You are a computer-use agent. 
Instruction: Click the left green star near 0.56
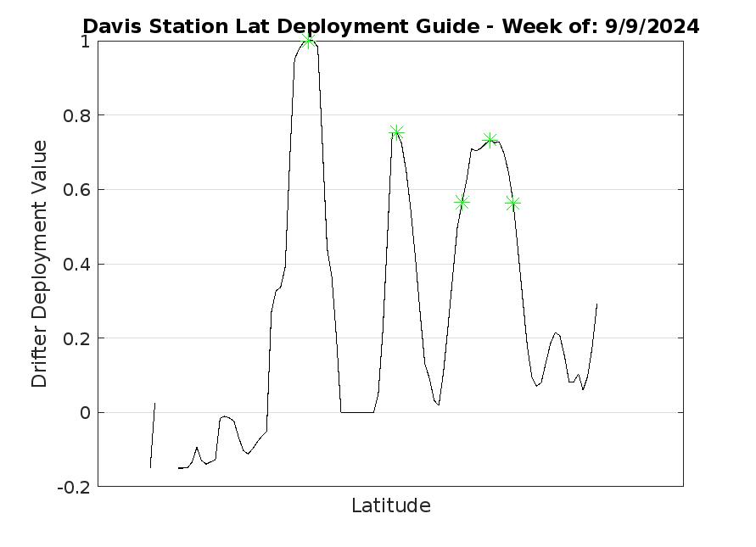462,203
